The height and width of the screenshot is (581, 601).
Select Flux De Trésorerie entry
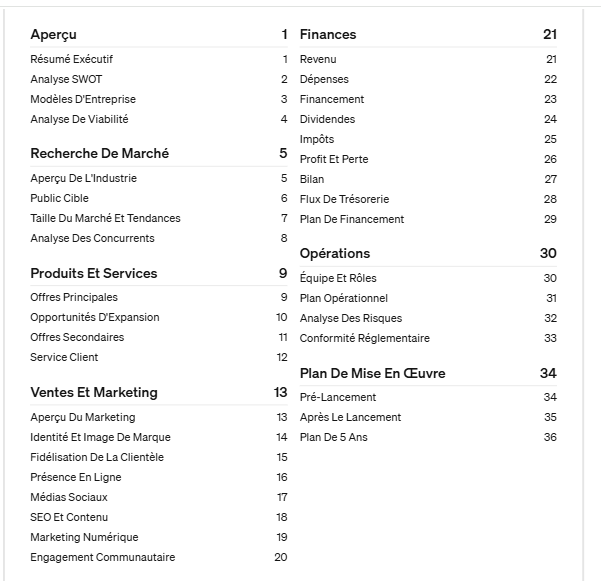[x=428, y=199]
